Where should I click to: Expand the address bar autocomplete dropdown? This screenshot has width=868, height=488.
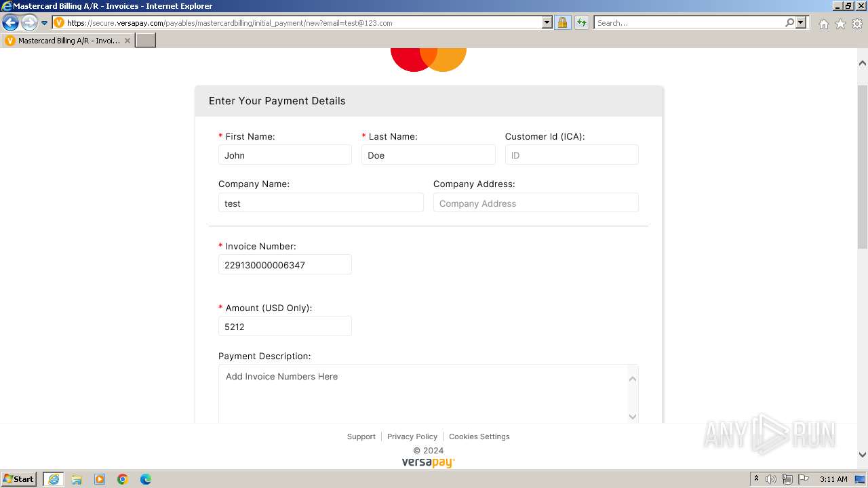coord(547,23)
